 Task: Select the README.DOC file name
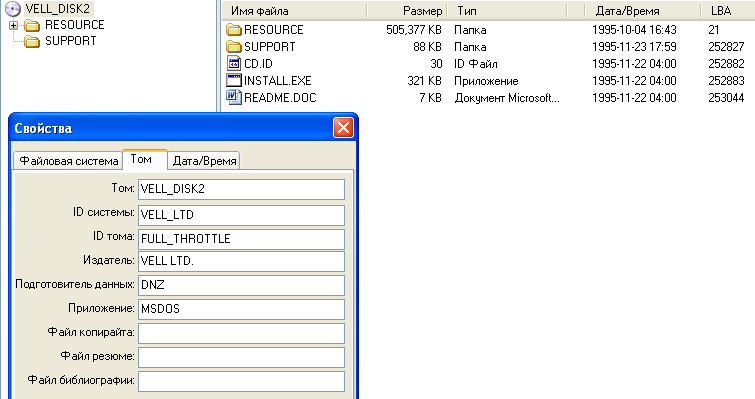pyautogui.click(x=280, y=98)
